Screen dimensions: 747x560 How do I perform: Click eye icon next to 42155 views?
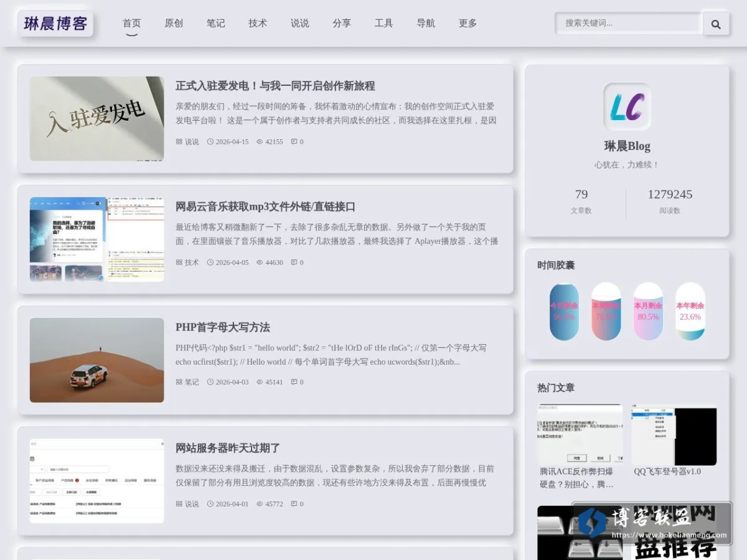[x=260, y=142]
